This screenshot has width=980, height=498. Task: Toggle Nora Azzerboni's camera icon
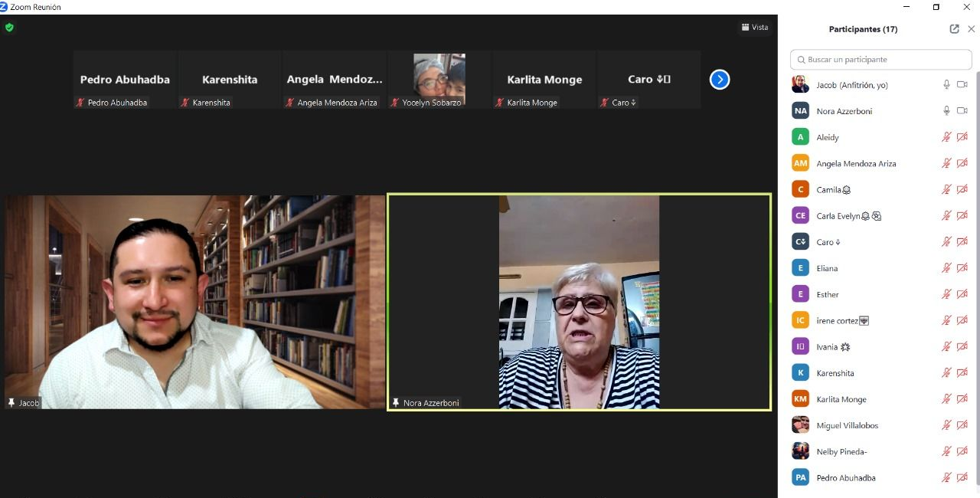click(962, 111)
